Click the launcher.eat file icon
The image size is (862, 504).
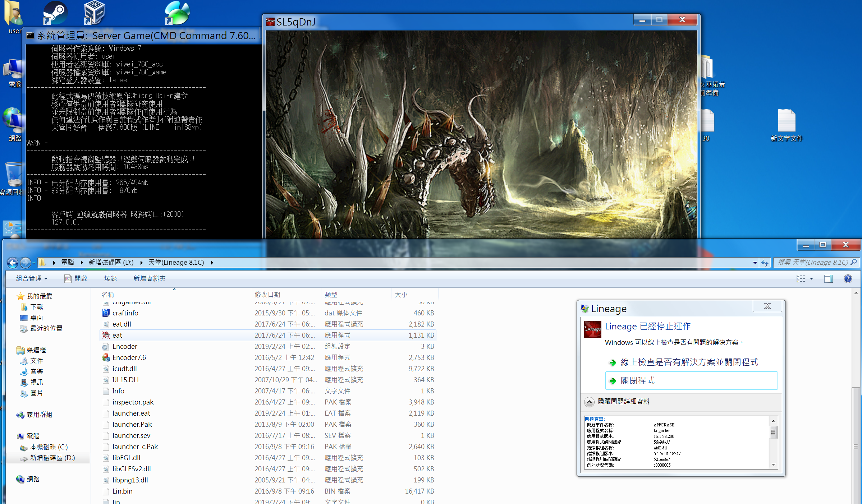click(106, 413)
